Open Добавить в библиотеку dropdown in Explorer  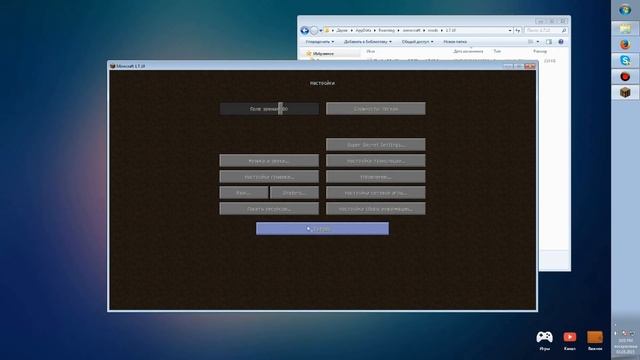(367, 42)
